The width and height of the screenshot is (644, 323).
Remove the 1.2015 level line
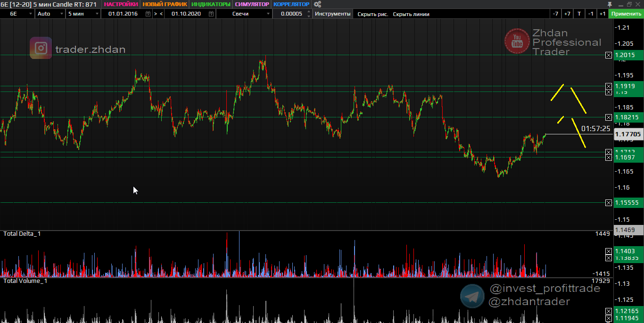coord(609,55)
